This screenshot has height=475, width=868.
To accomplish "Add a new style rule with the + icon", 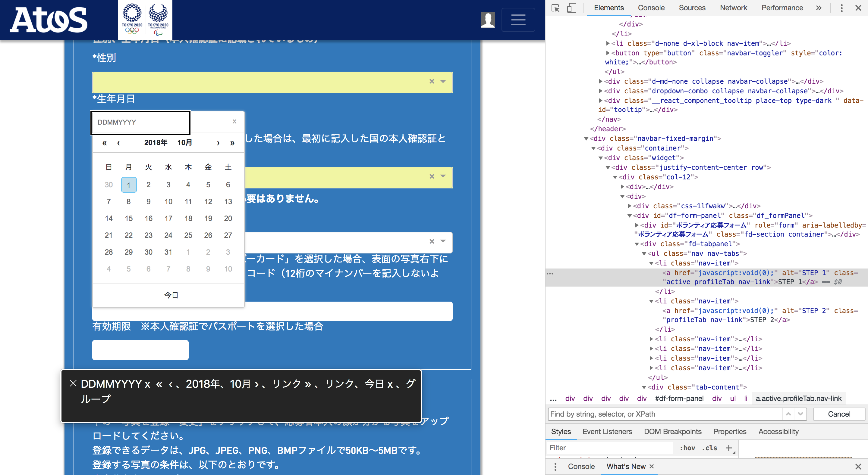I will 729,448.
